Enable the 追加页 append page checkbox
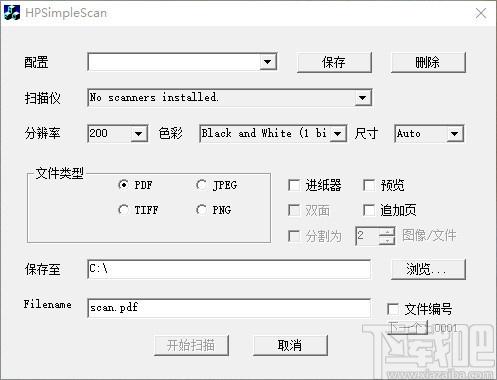 pos(369,210)
